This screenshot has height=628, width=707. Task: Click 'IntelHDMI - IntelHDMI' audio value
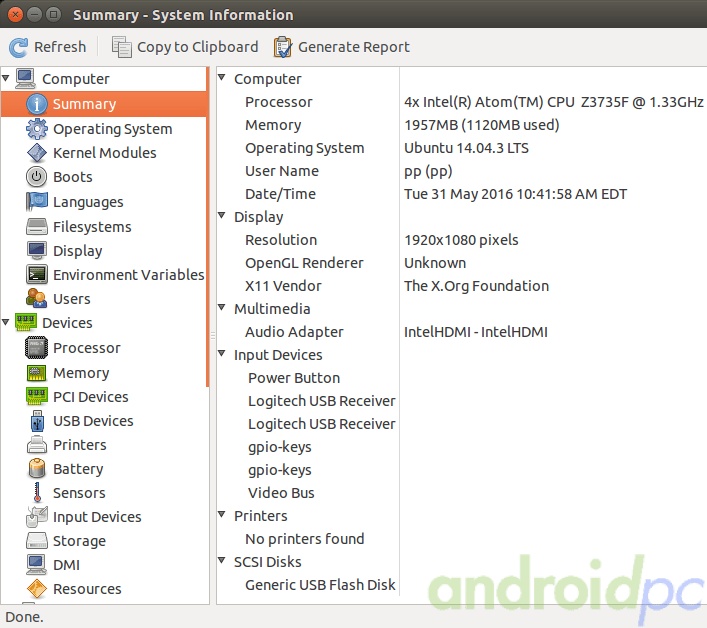pos(476,332)
